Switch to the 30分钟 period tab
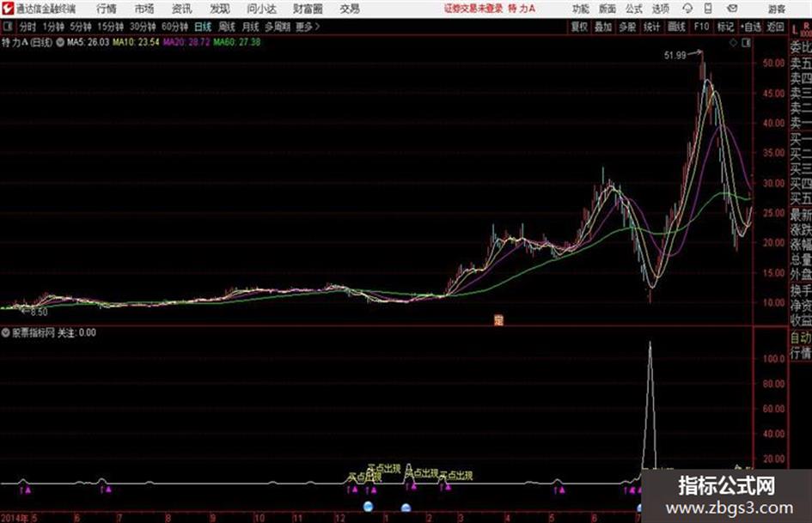The width and height of the screenshot is (812, 523). [143, 27]
